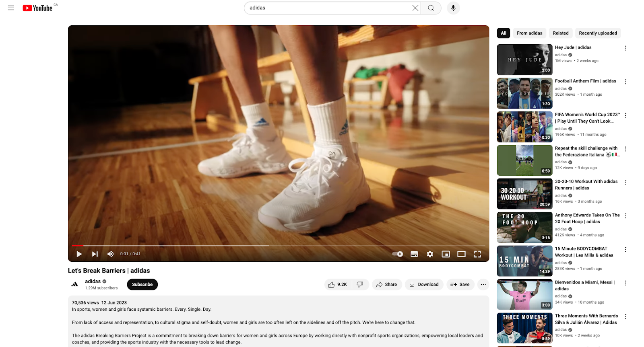Open Hey Jude video thumbnail
644x347 pixels.
[x=524, y=60]
